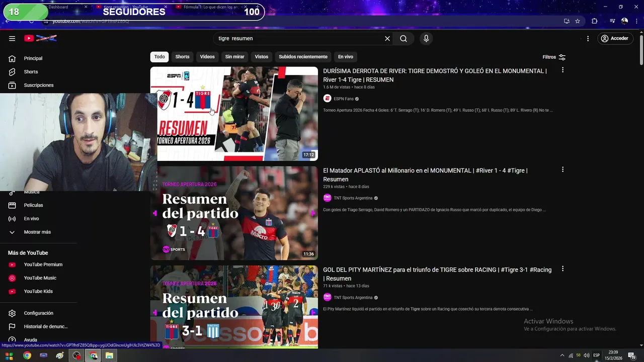The image size is (644, 362).
Task: Click the ESPN Fans channel avatar
Action: tap(327, 99)
